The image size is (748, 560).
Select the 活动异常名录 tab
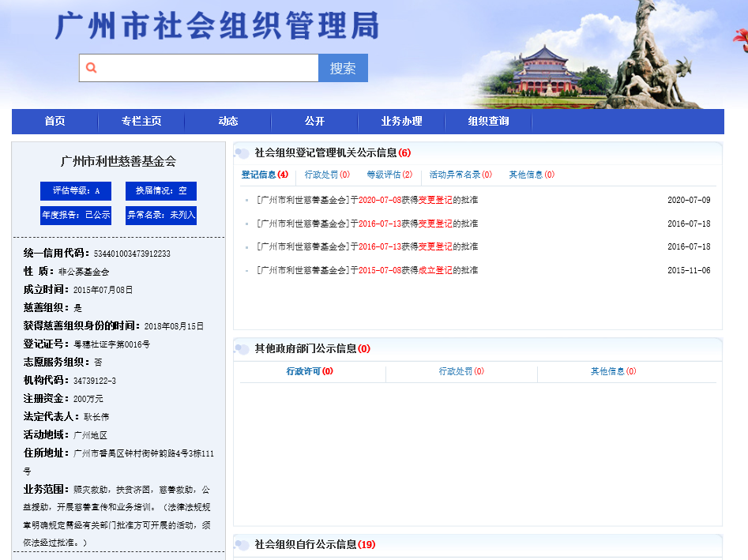coord(460,175)
